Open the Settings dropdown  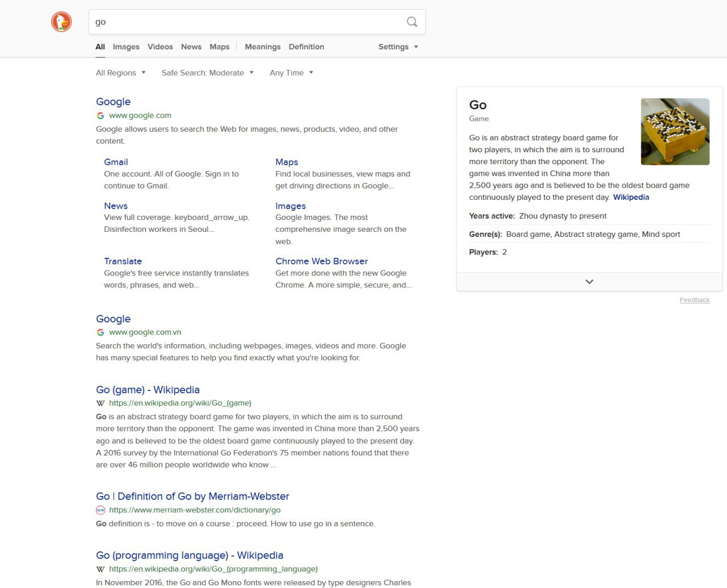tap(398, 47)
